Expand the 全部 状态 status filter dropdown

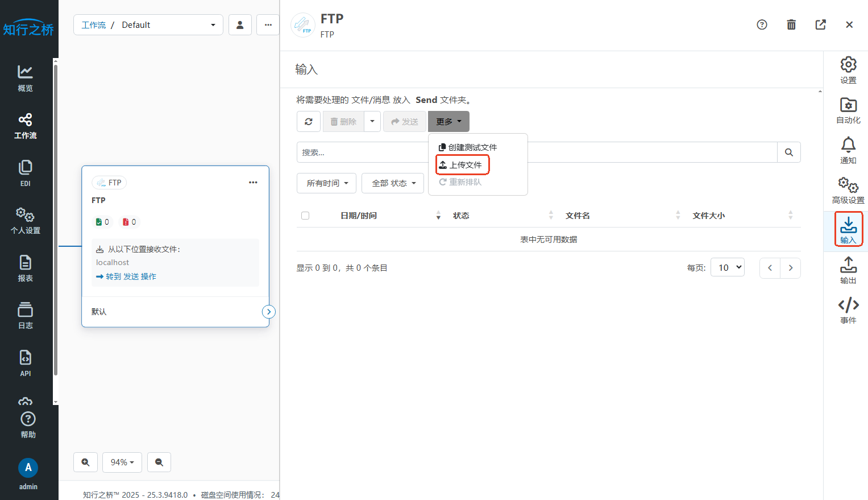[393, 183]
